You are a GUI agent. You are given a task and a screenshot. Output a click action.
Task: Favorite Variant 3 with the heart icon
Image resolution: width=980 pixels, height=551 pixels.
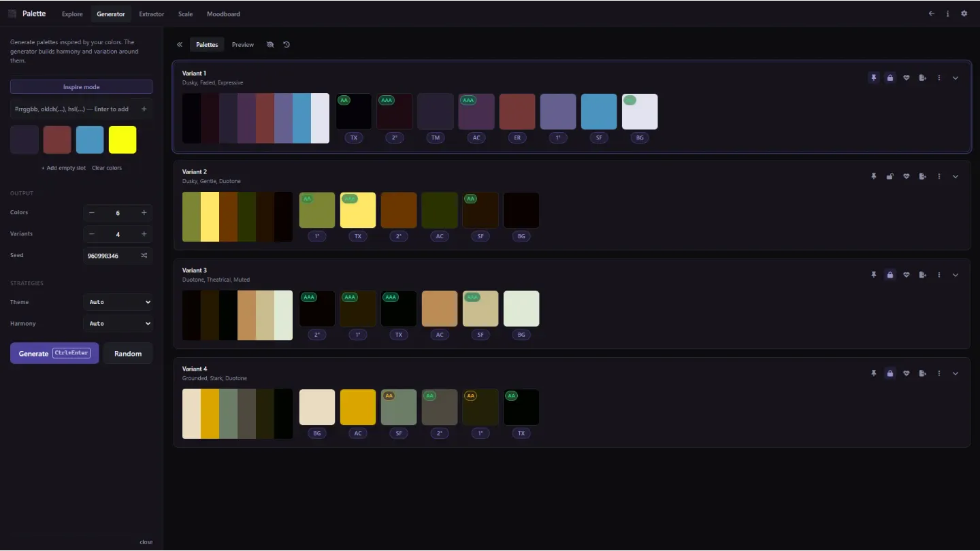click(x=906, y=275)
